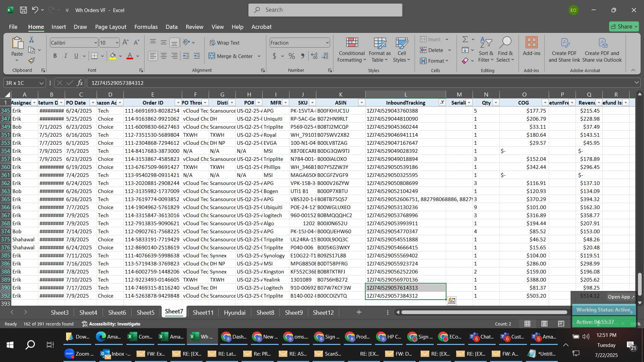Viewport: 644px width, 362px height.
Task: Click the Orientation text angle icon
Action: tap(186, 43)
